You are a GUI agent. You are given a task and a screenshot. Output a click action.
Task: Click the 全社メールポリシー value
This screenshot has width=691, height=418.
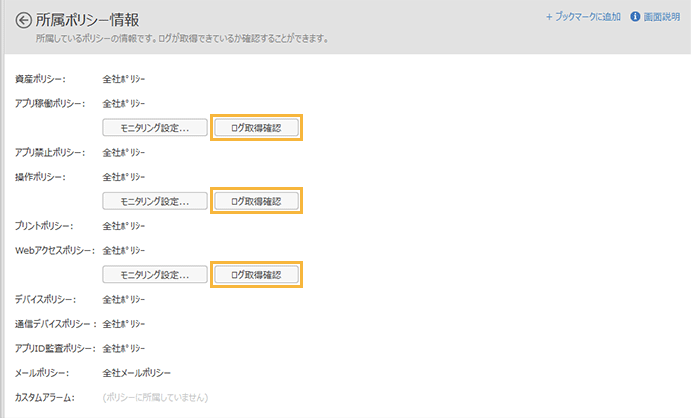pos(137,373)
